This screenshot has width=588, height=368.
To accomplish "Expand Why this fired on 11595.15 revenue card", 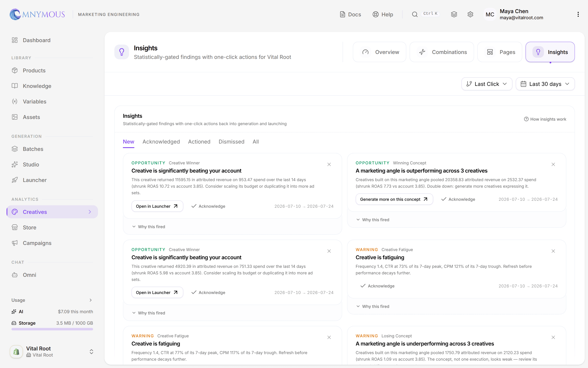I will click(148, 227).
